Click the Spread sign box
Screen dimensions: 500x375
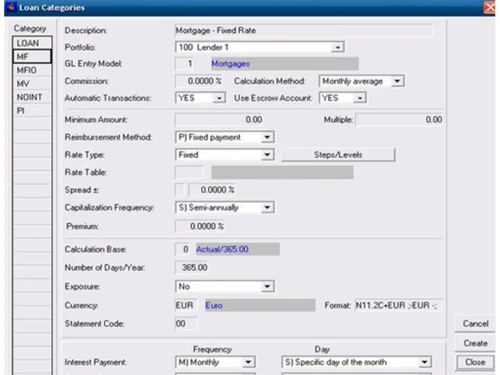click(x=180, y=190)
